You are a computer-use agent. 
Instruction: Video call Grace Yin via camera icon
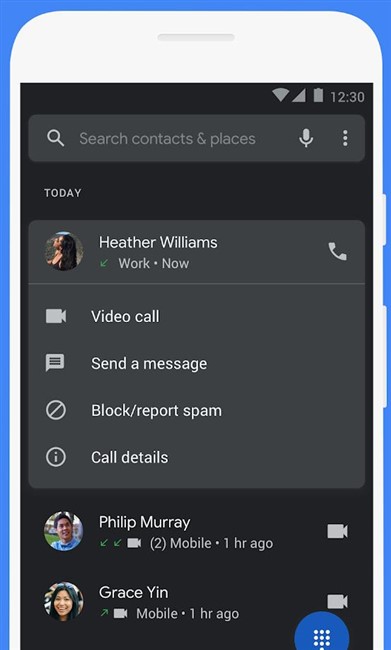[338, 601]
